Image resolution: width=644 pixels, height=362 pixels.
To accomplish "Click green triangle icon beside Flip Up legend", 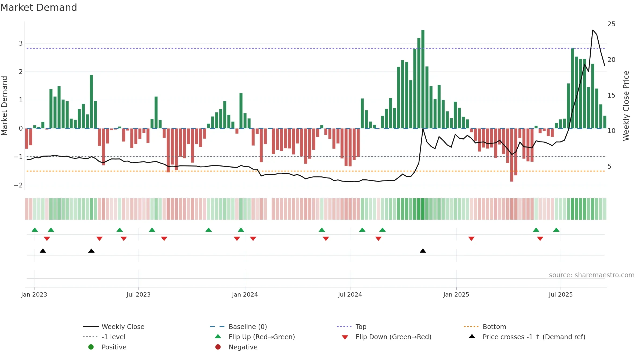I will point(218,336).
